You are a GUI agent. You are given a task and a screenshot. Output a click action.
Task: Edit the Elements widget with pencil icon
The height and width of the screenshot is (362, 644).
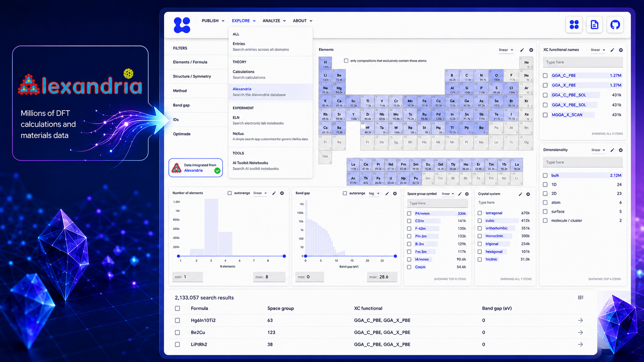pos(522,50)
